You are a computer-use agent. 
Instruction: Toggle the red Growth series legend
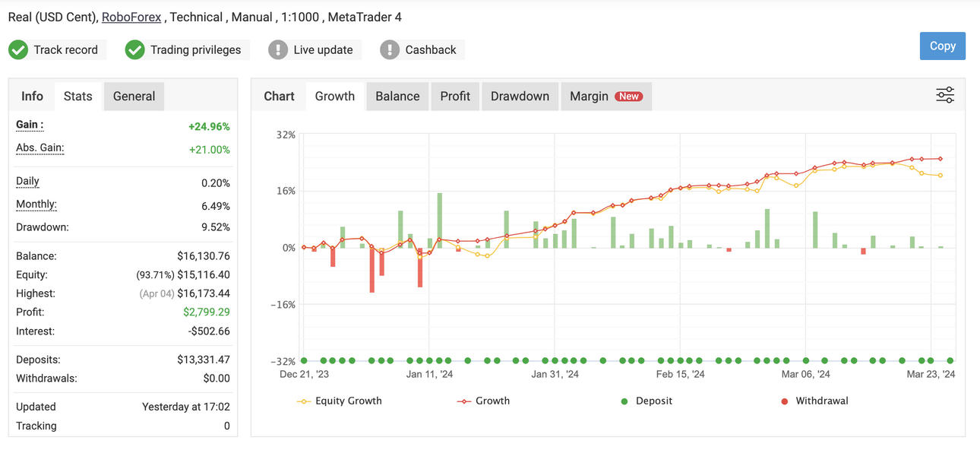(483, 401)
